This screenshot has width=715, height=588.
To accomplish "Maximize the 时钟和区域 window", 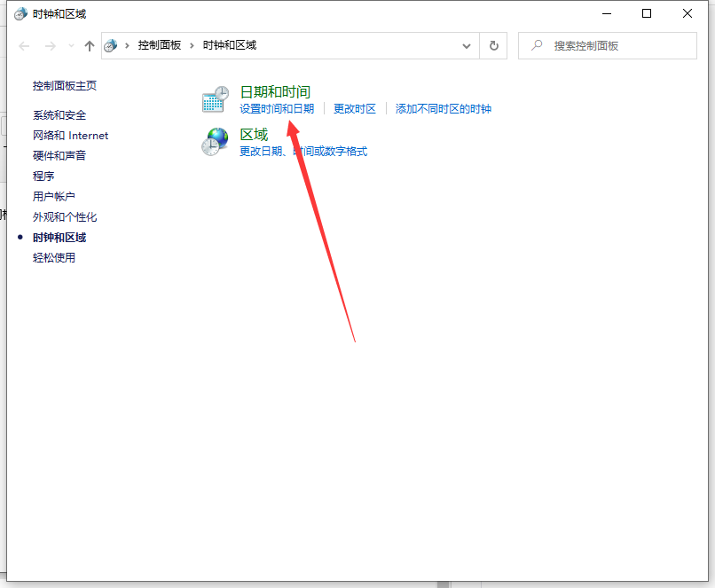I will [x=647, y=13].
